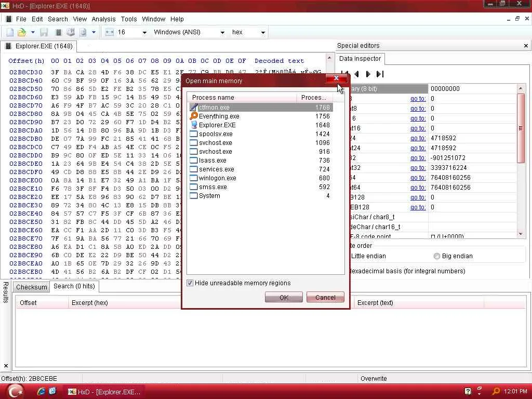
Task: Click the Data inspector scrollbar up arrow
Action: coord(521,88)
